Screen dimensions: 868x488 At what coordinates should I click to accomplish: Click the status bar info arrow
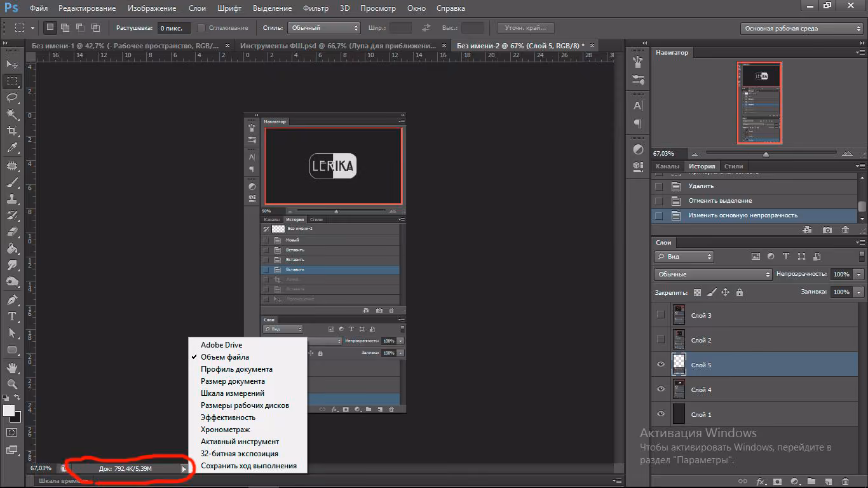[184, 469]
